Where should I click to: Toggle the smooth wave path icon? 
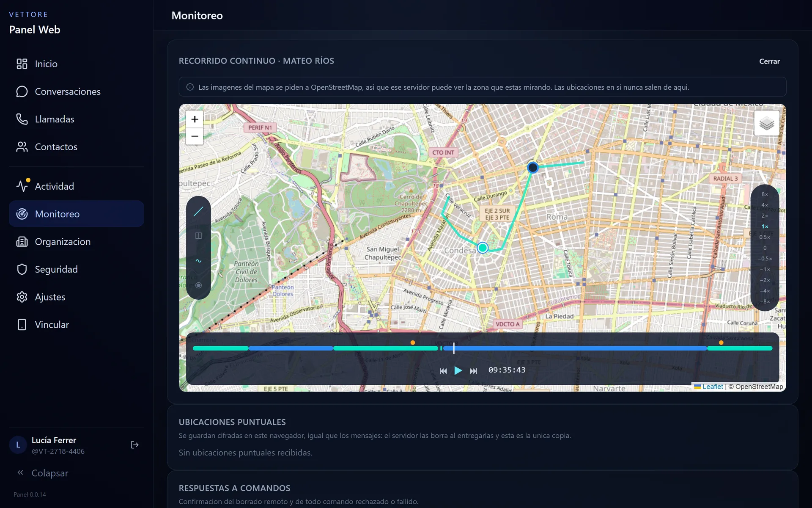(198, 261)
